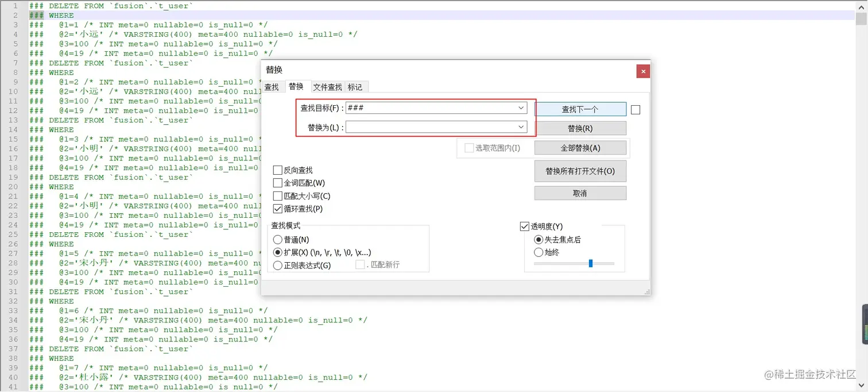
Task: Open the 查找目标 history dropdown
Action: (x=520, y=107)
